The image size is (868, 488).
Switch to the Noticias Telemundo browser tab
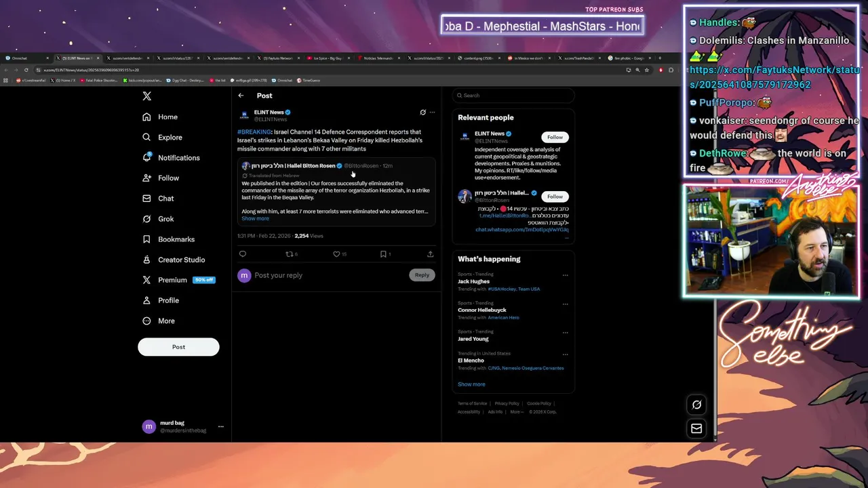[379, 58]
